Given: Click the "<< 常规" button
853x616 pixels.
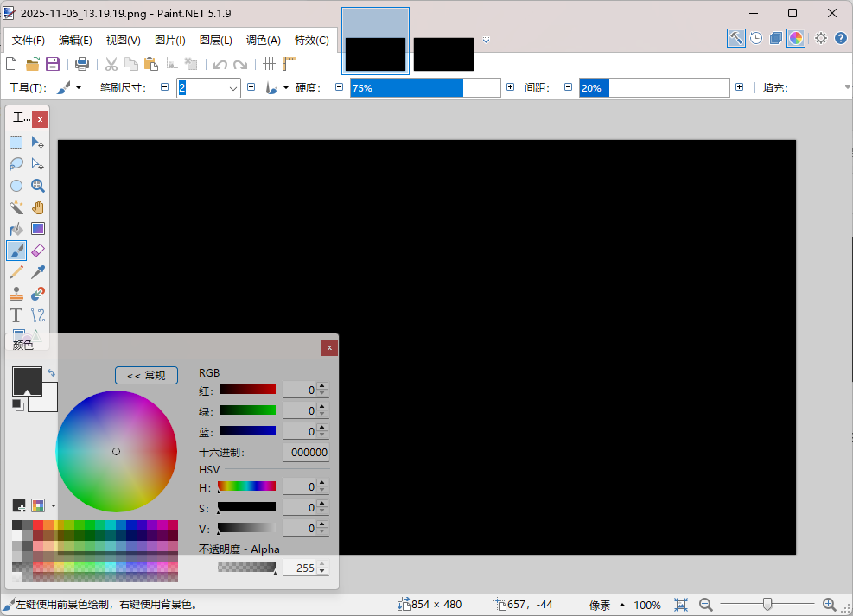Looking at the screenshot, I should (x=146, y=375).
